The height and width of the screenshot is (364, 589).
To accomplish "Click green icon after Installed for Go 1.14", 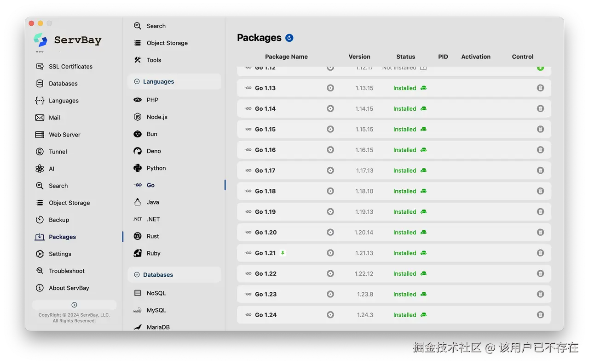I will point(423,108).
